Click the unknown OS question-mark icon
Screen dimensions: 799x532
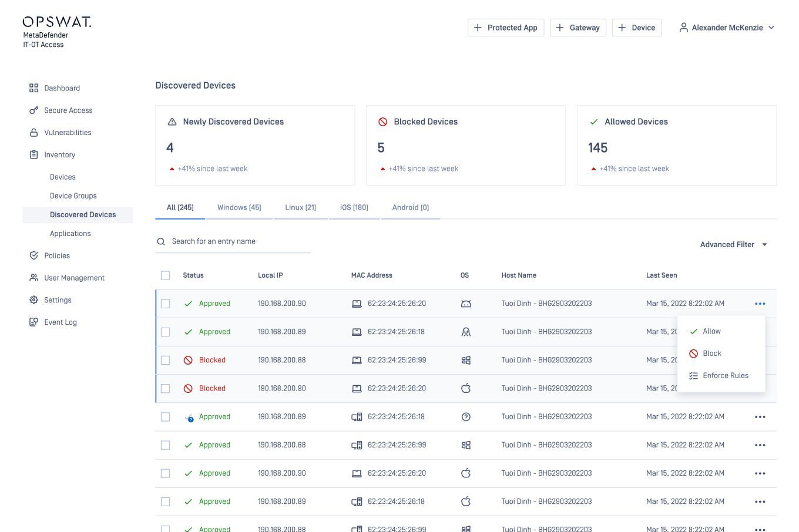[x=466, y=416]
